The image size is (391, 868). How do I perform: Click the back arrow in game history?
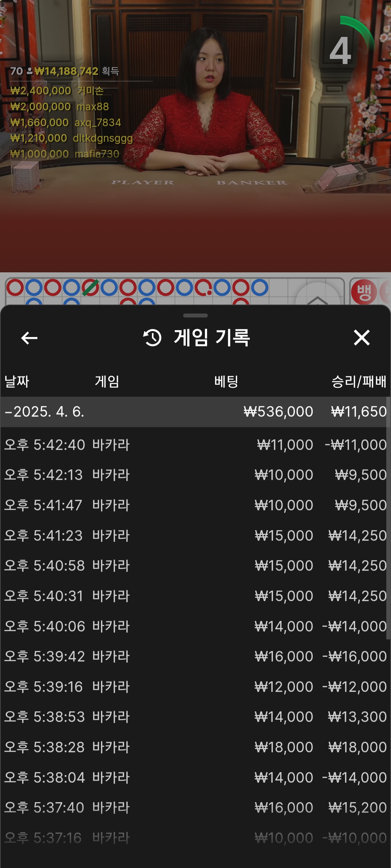tap(29, 338)
